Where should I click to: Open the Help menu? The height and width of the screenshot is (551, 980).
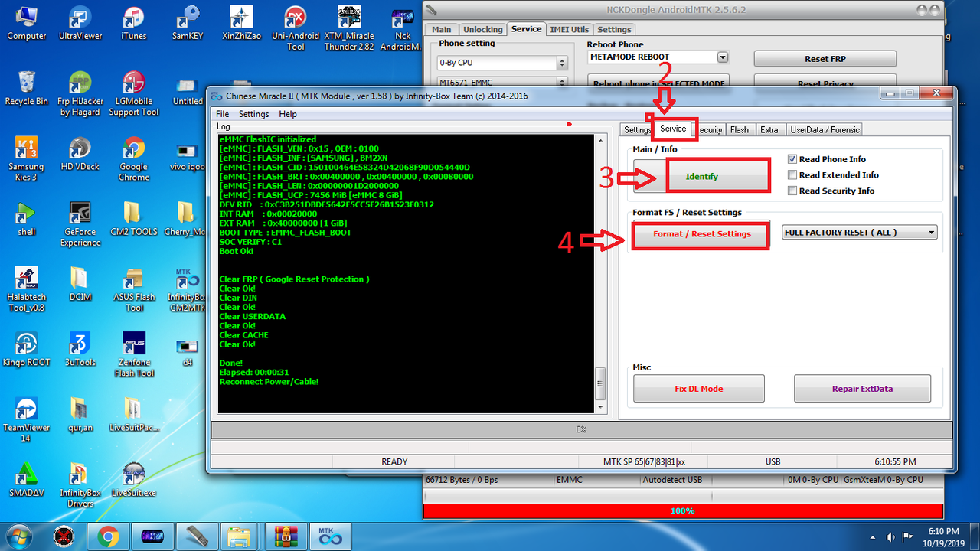tap(288, 114)
